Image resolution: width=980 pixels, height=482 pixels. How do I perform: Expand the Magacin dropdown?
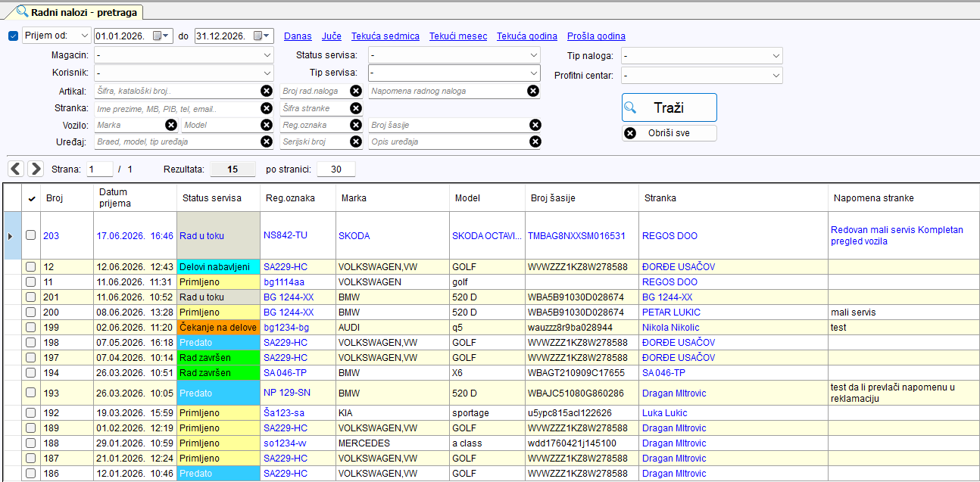coord(183,55)
